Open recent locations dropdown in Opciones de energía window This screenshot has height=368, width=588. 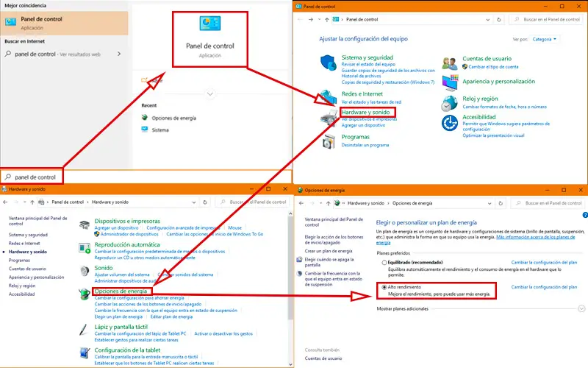320,203
